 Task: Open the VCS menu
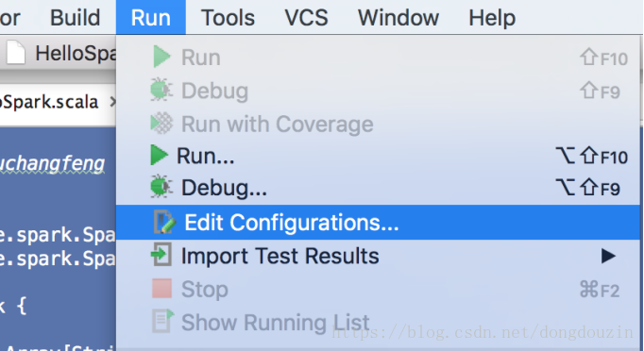pos(306,18)
